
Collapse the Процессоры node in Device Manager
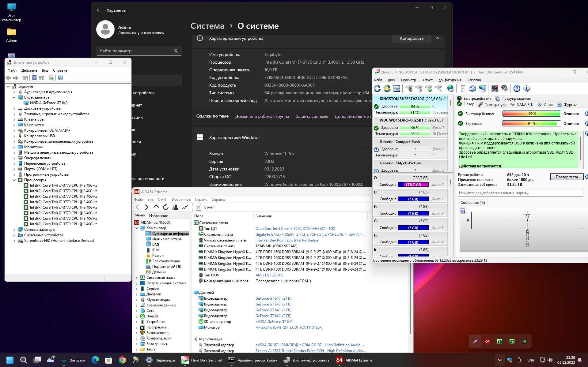point(14,180)
